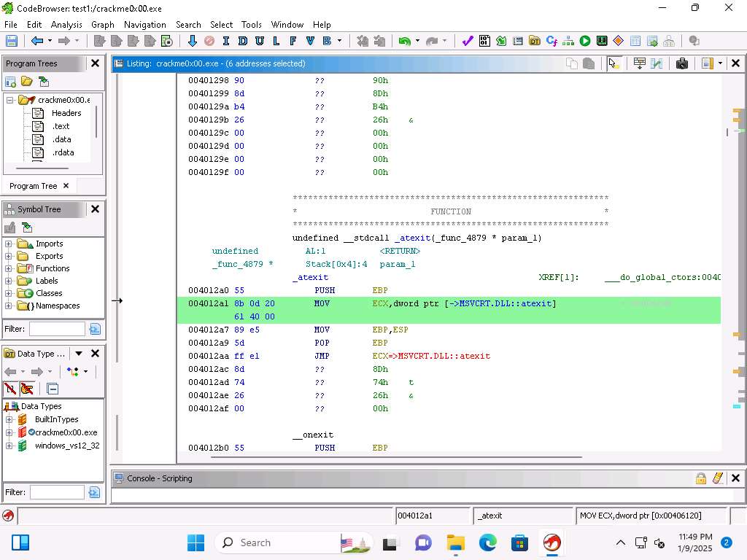The image size is (747, 560).
Task: Open the Data Type Manager dropdown menu
Action: pyautogui.click(x=78, y=354)
